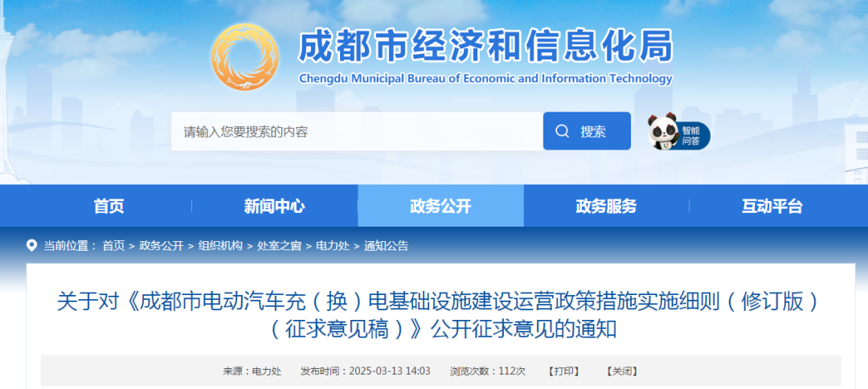Click the bureau's Chinese title text in header
This screenshot has height=389, width=868.
(x=485, y=47)
